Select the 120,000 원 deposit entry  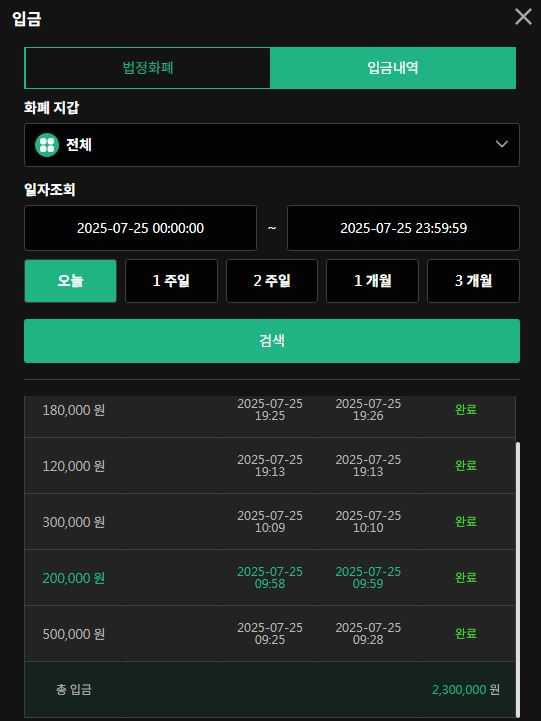(270, 465)
